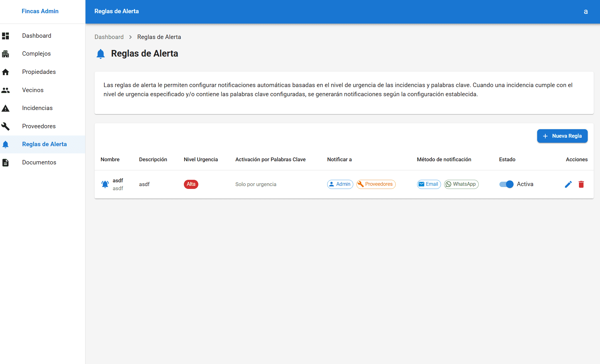Image resolution: width=600 pixels, height=364 pixels.
Task: Click the Nombre column header
Action: pyautogui.click(x=110, y=160)
